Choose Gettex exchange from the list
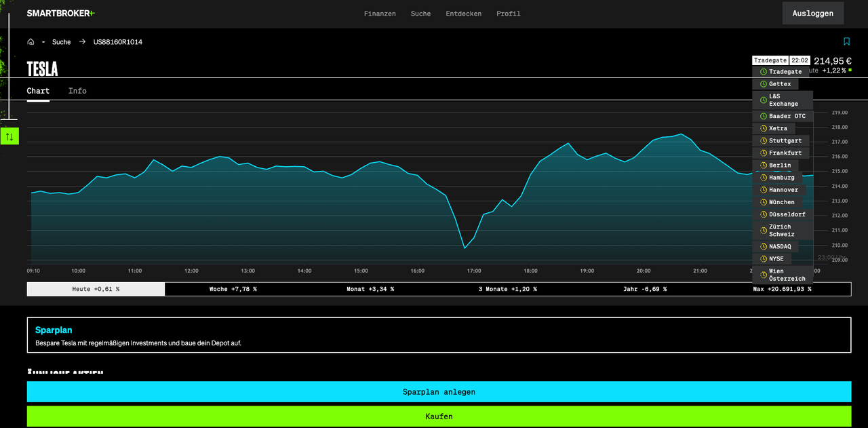 pos(775,84)
